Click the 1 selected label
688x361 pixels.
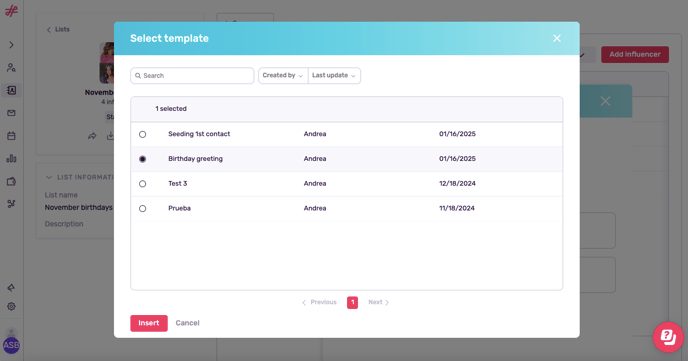[171, 108]
